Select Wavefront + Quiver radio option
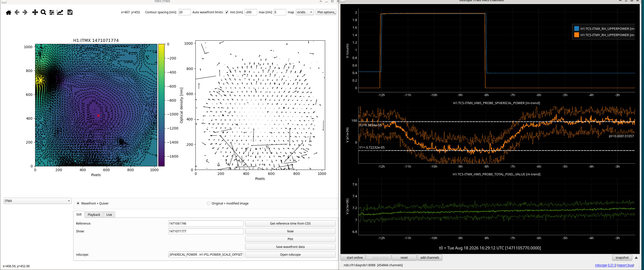Viewport: 644px width, 270px height. [x=78, y=203]
